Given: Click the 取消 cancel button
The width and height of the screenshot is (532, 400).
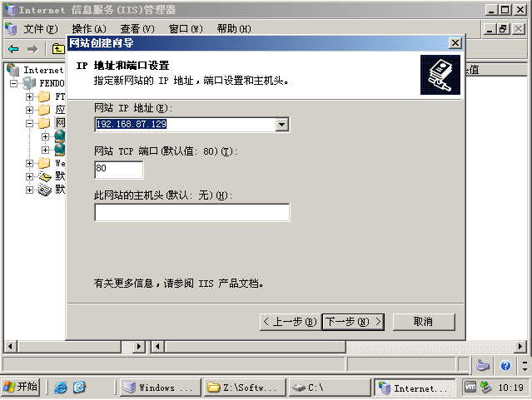Looking at the screenshot, I should tap(424, 322).
